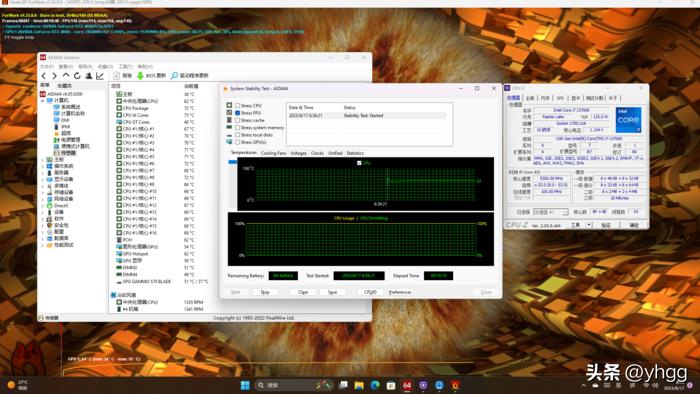Open the 内存 tab in CPU-Z

545,98
